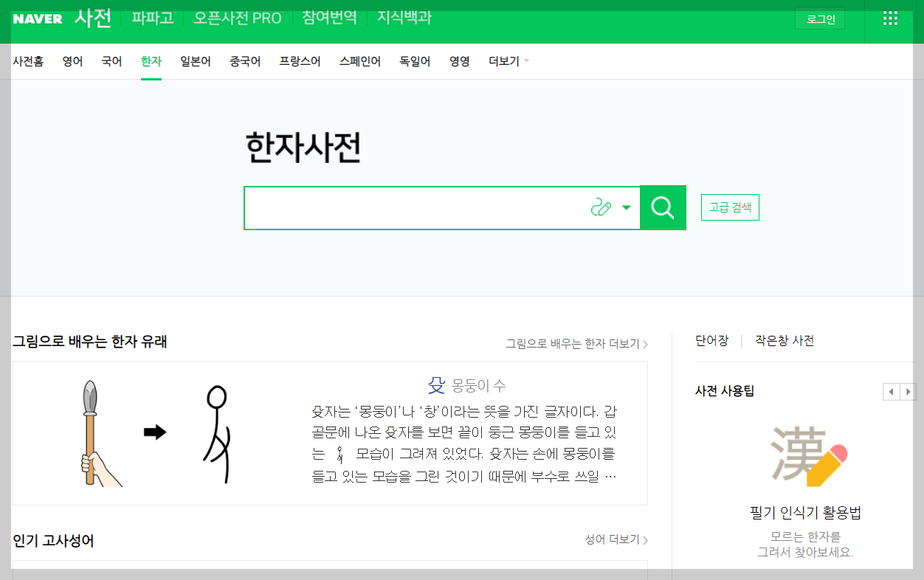Open 고급 검색 advanced search
Image resolution: width=924 pixels, height=580 pixels.
(729, 207)
